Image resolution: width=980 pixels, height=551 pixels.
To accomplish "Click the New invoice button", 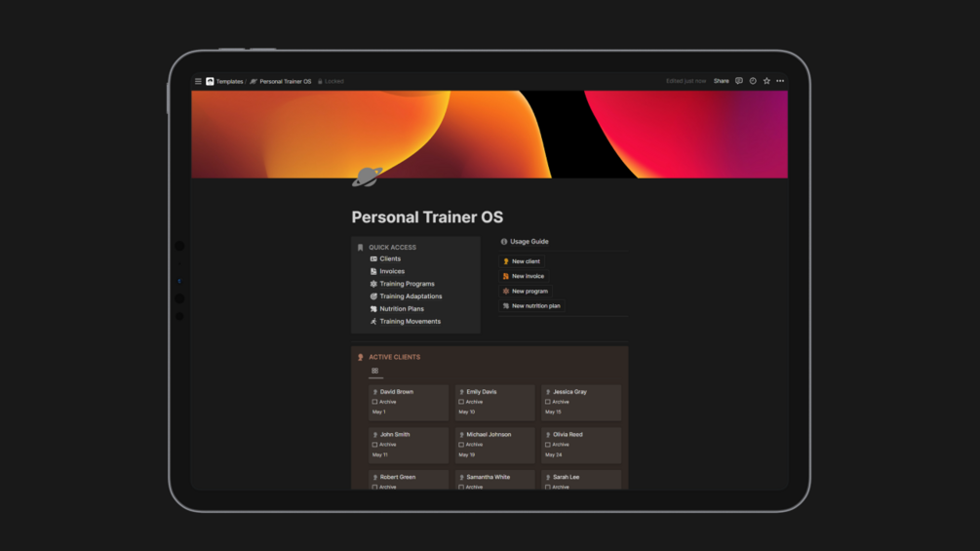I will tap(524, 276).
